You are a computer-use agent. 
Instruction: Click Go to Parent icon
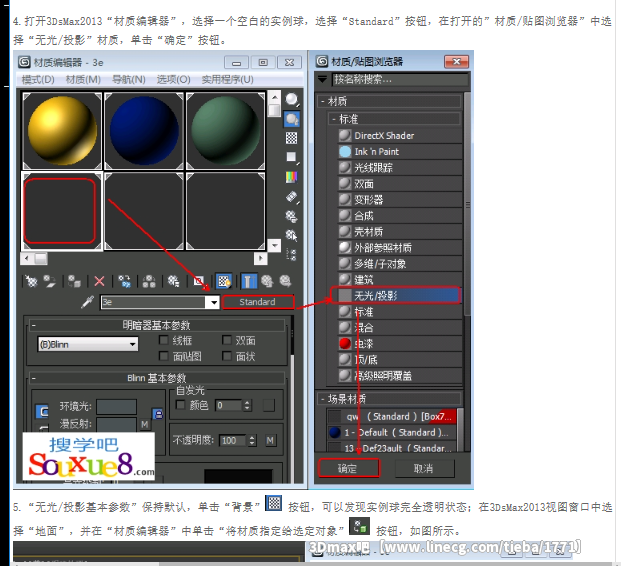pyautogui.click(x=267, y=281)
